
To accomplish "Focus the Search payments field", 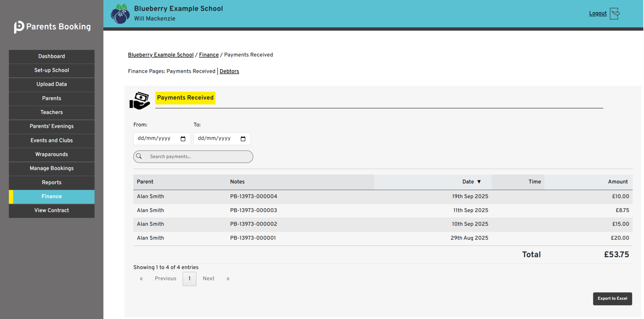I will coord(200,157).
